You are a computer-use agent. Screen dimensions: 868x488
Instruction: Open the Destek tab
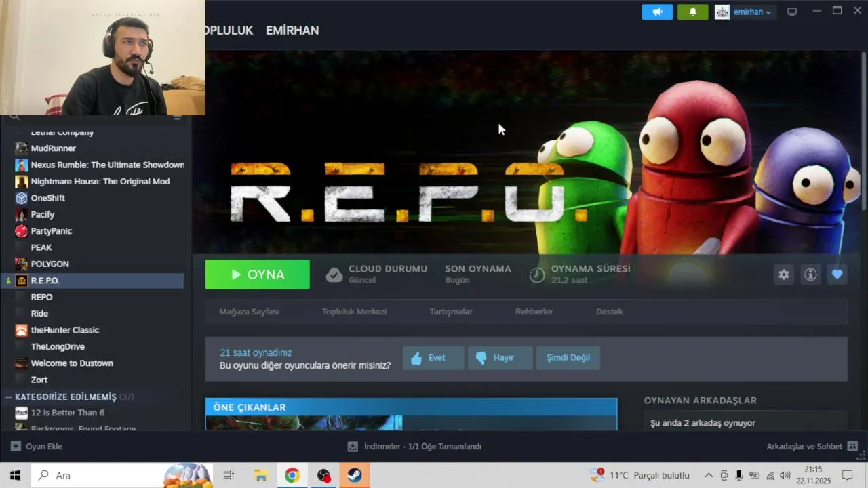[610, 312]
